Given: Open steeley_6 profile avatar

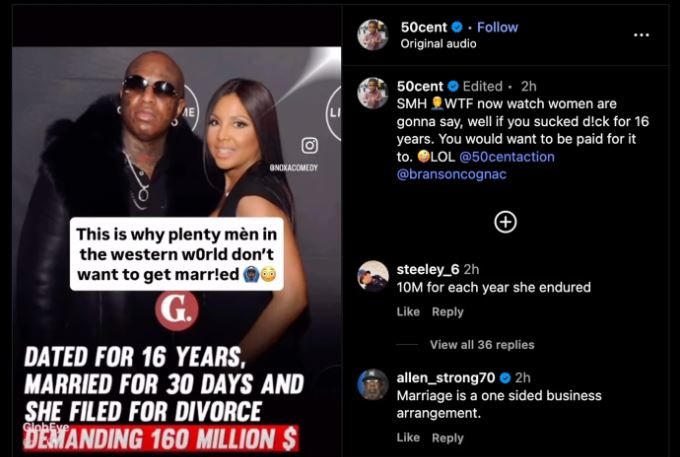Looking at the screenshot, I should 373,276.
